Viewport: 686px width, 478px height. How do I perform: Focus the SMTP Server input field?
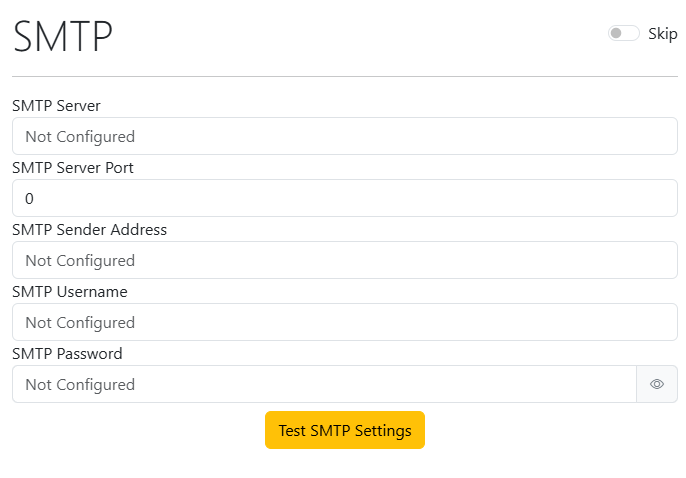coord(344,136)
